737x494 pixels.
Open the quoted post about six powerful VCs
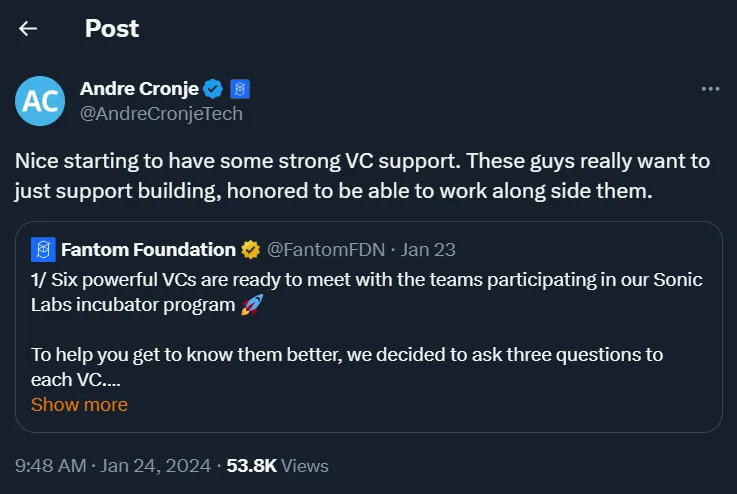(368, 327)
